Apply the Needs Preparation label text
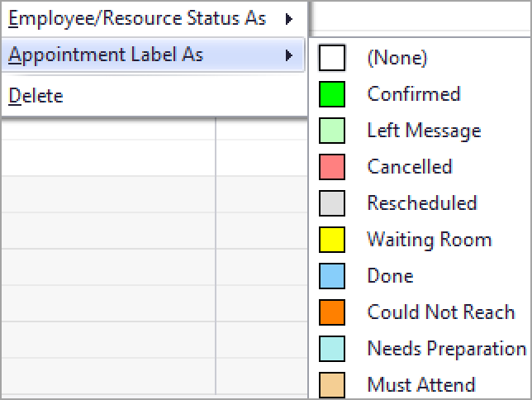532x400 pixels. [x=447, y=349]
